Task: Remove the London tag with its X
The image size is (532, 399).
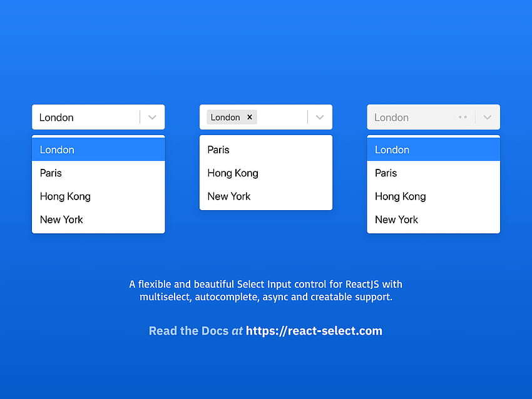Action: (x=250, y=117)
